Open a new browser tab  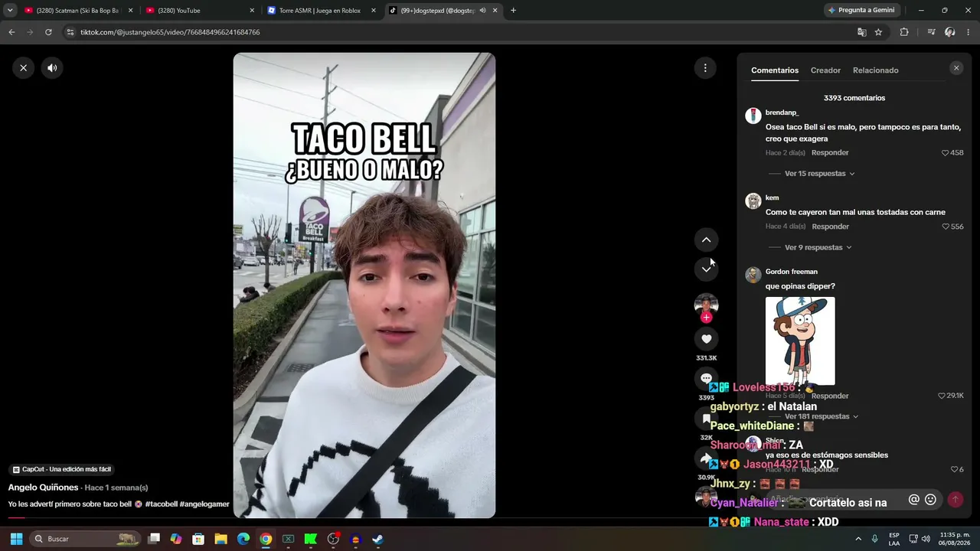click(x=513, y=11)
